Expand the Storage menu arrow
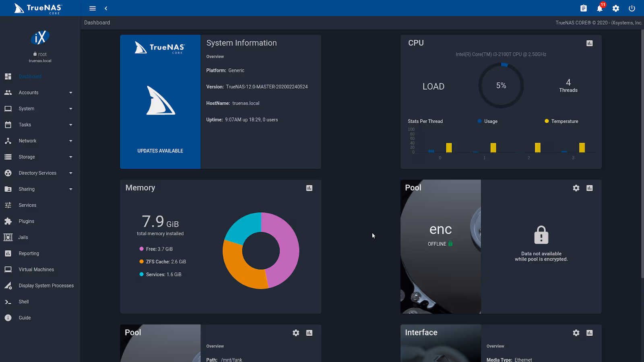Viewport: 644px width, 362px height. (x=71, y=157)
